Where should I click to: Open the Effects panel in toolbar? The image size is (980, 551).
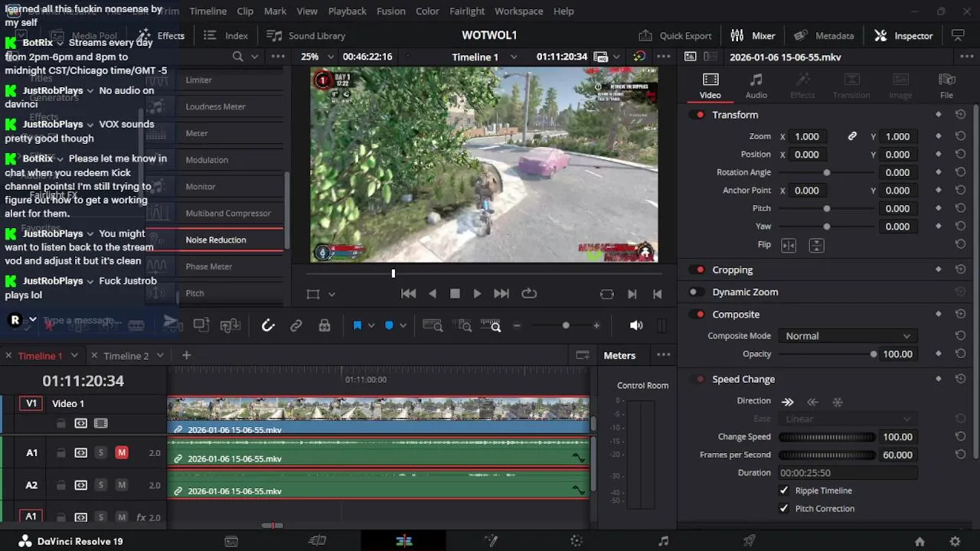161,36
